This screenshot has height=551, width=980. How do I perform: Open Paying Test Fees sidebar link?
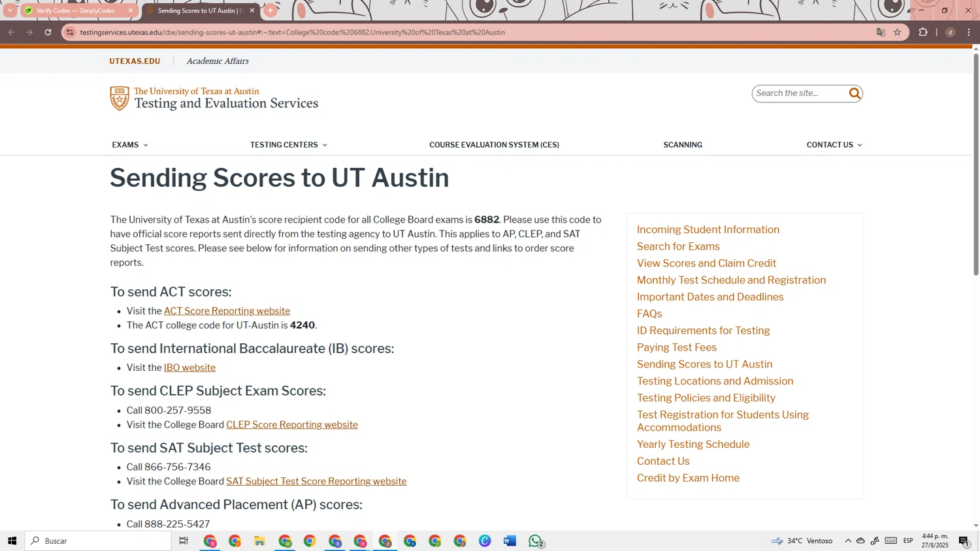click(677, 347)
